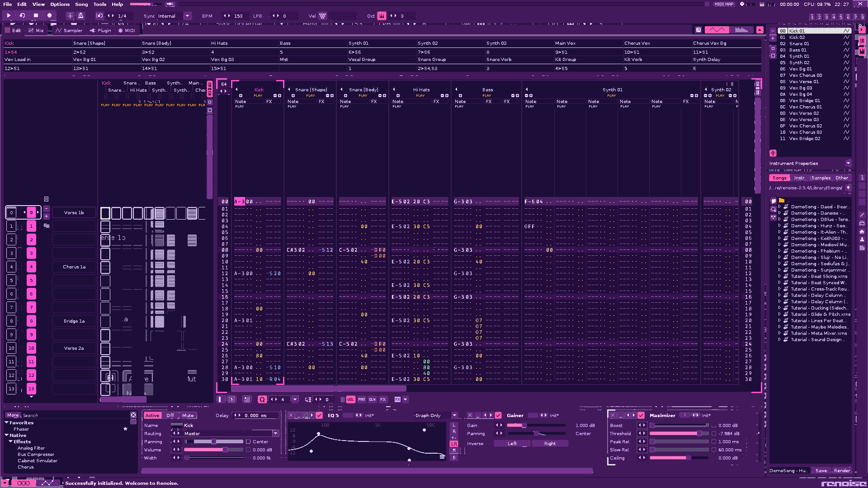The image size is (868, 488).
Task: Minimize the Maximizer device
Action: click(620, 415)
